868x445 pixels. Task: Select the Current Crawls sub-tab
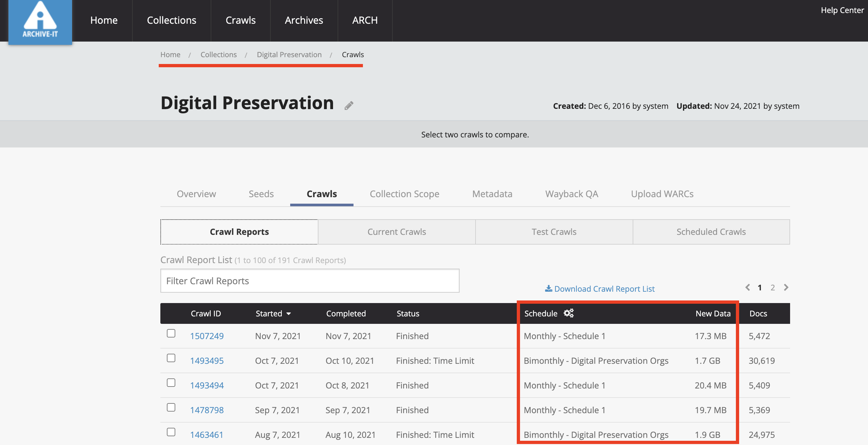tap(397, 232)
